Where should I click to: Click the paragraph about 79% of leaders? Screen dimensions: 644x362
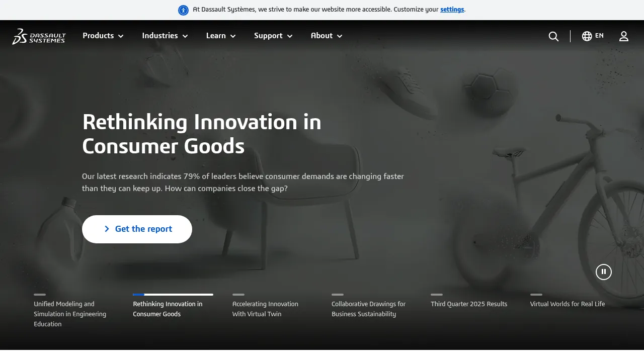(243, 183)
